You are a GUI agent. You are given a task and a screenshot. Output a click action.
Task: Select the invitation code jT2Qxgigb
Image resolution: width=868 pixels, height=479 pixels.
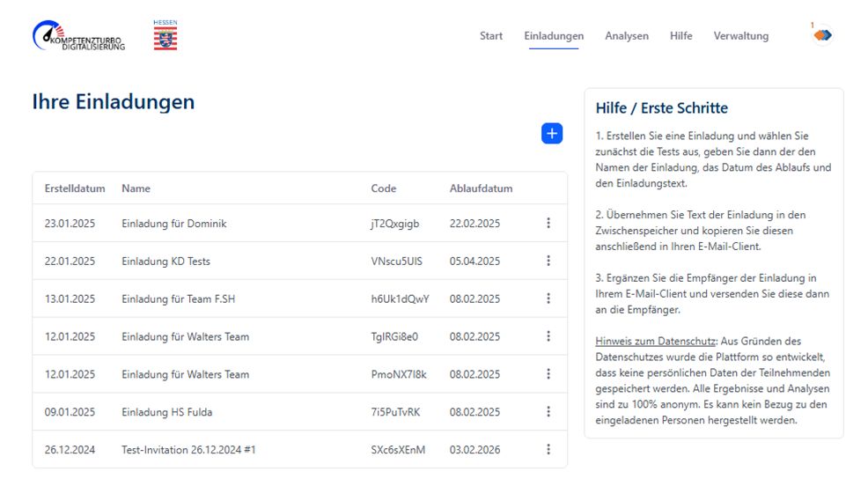point(395,224)
